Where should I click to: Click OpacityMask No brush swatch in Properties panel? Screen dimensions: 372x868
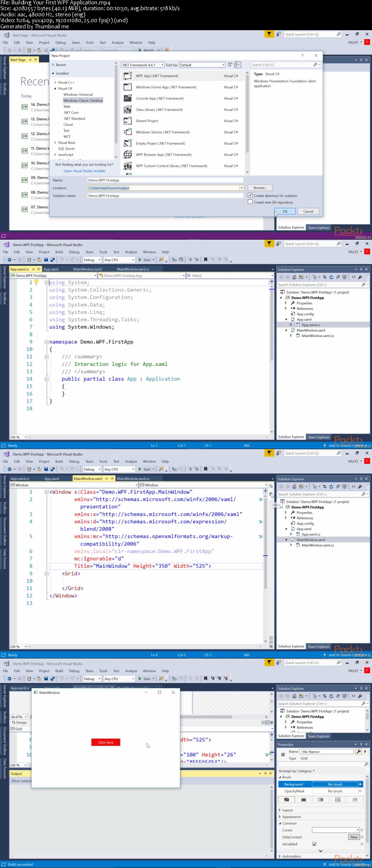335,791
